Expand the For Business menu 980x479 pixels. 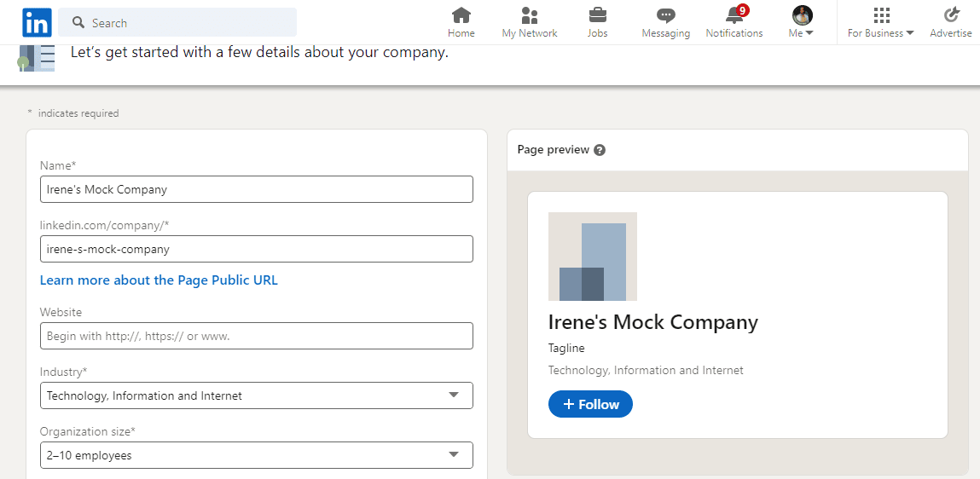tap(880, 22)
